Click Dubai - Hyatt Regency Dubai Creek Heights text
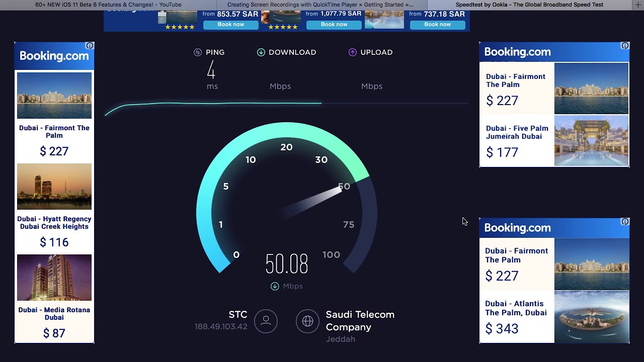The height and width of the screenshot is (362, 644). (x=54, y=223)
